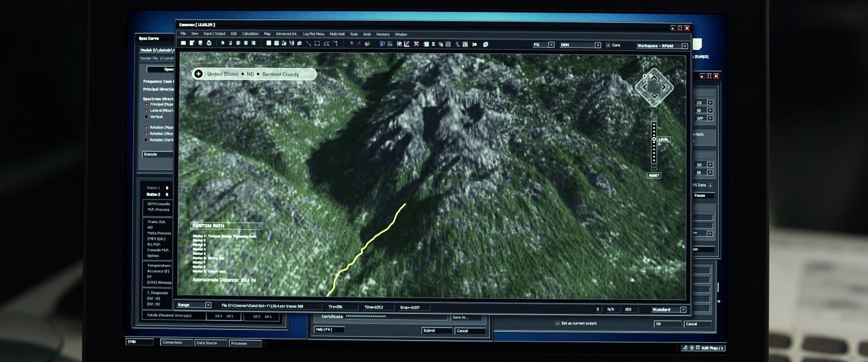Click the Execute button in Spec Curve

click(158, 154)
